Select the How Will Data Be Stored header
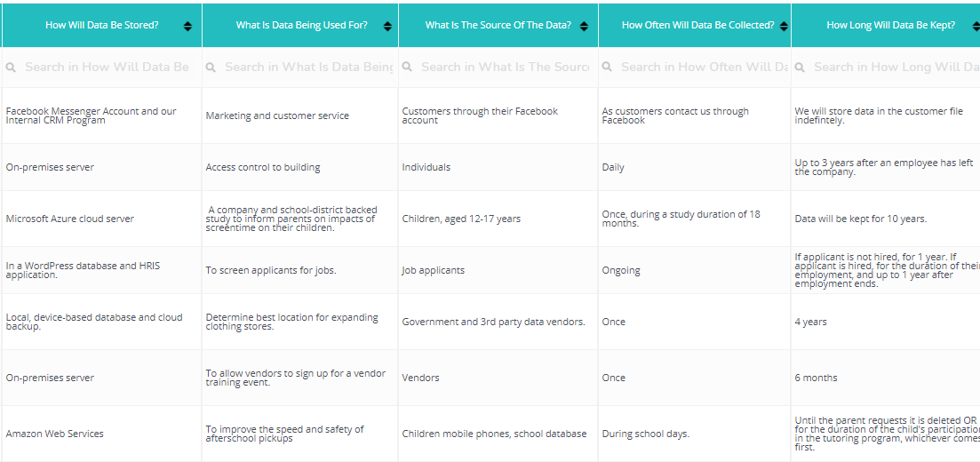 102,26
